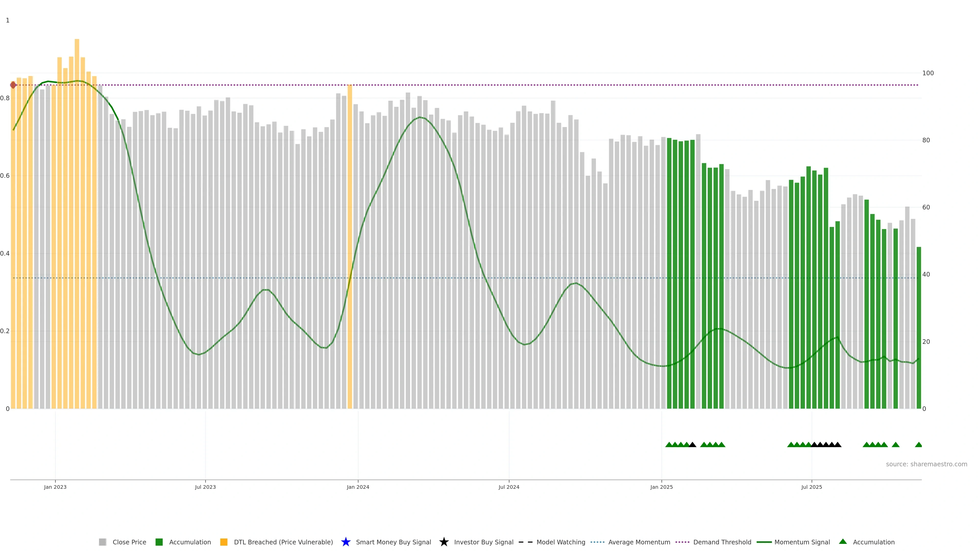Click the Demand Threshold legend label text

tap(722, 542)
